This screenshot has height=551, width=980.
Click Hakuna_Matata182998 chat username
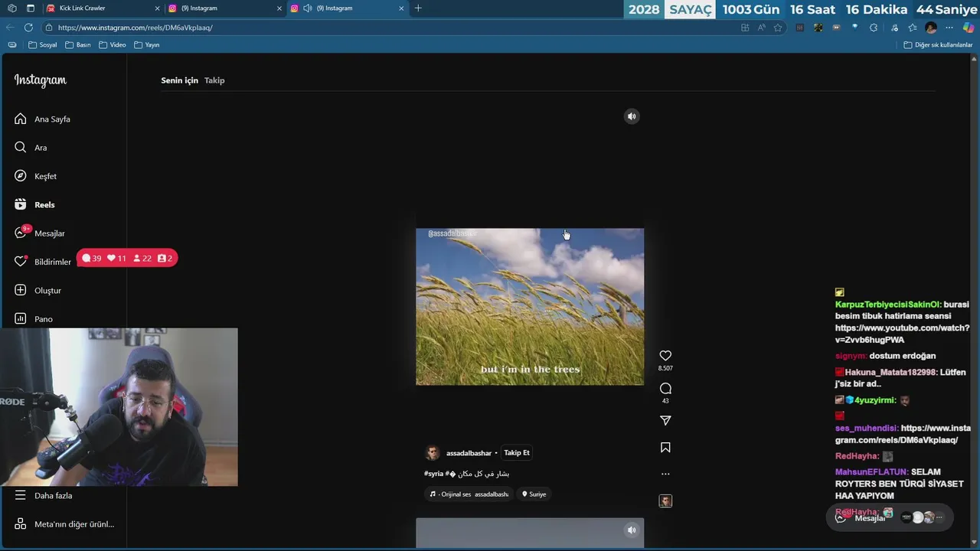pos(891,373)
